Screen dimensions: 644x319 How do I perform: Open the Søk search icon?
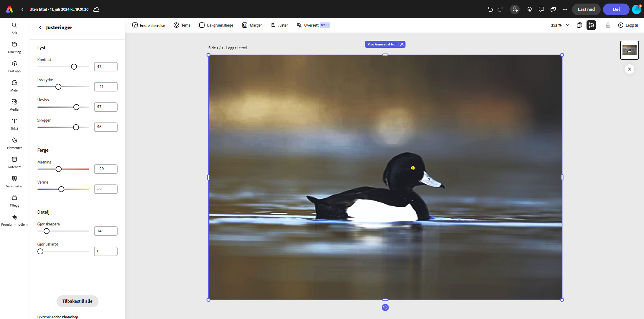point(14,25)
